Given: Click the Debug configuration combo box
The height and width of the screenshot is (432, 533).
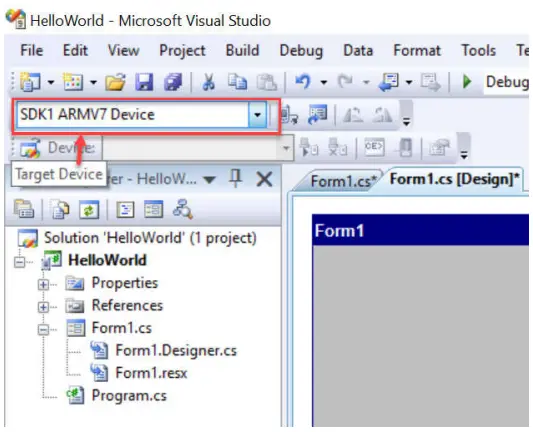Looking at the screenshot, I should click(x=506, y=82).
